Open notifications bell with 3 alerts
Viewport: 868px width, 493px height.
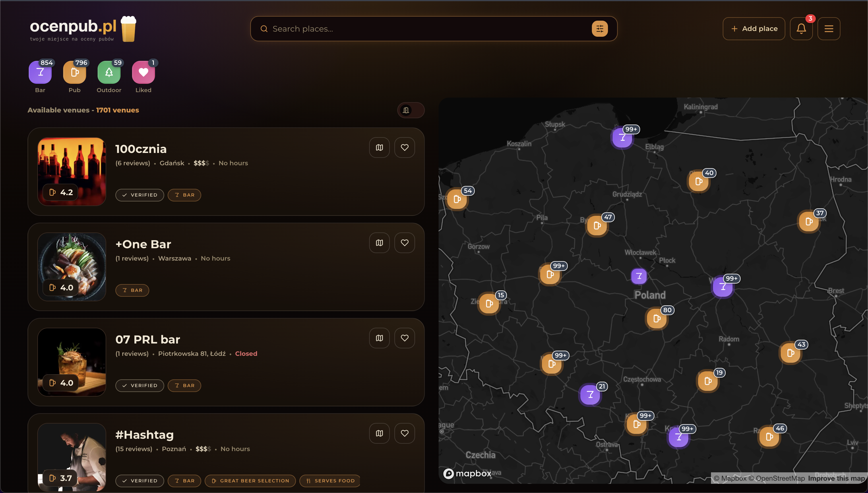click(801, 29)
